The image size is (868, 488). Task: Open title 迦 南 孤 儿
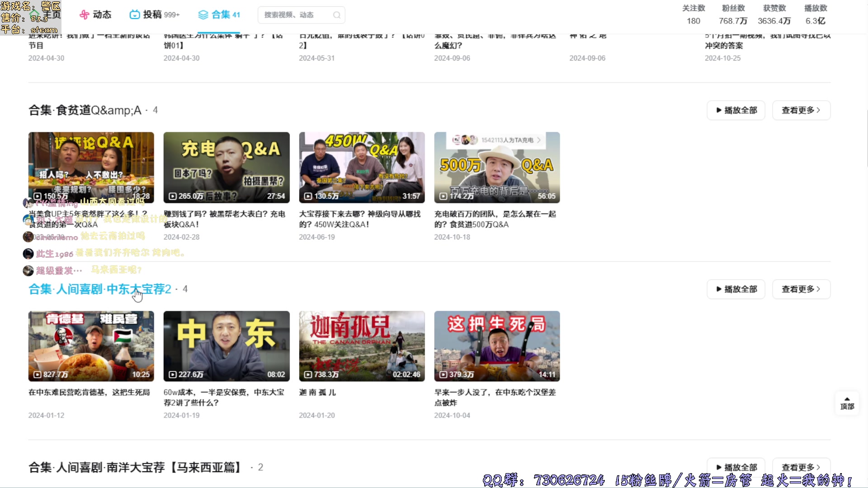click(317, 392)
